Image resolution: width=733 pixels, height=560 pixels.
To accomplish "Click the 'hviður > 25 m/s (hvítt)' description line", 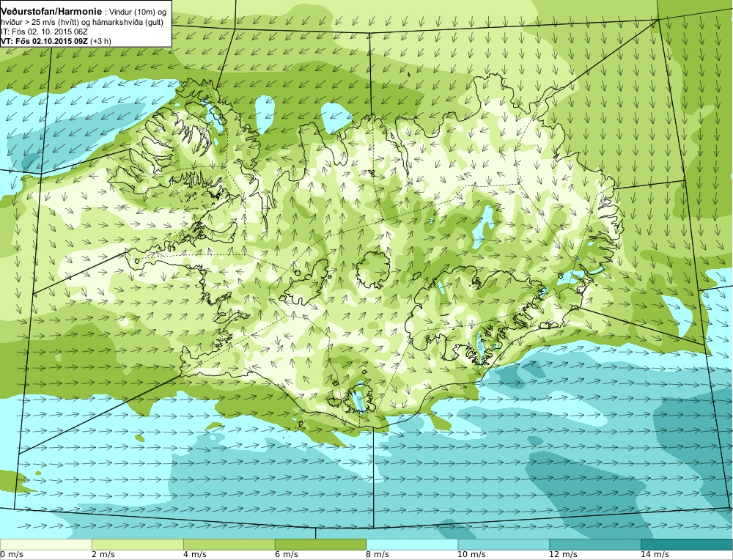I will pyautogui.click(x=82, y=22).
